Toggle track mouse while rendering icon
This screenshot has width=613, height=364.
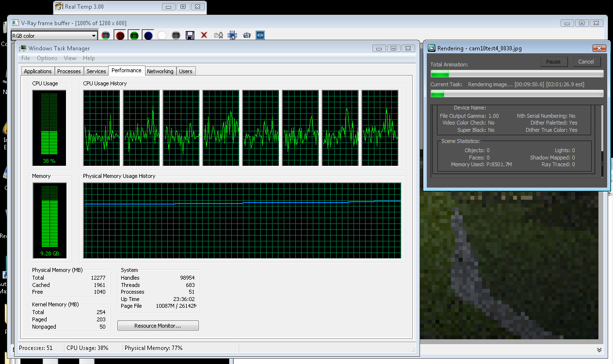click(x=232, y=35)
